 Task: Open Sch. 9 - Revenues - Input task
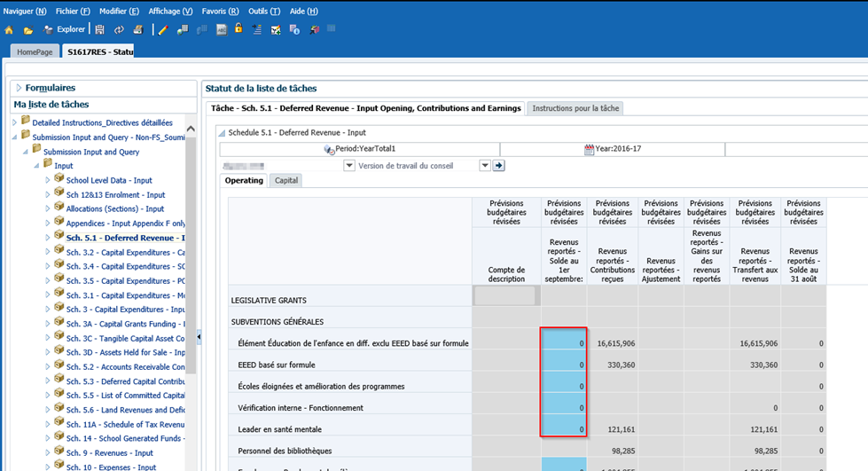tap(109, 453)
